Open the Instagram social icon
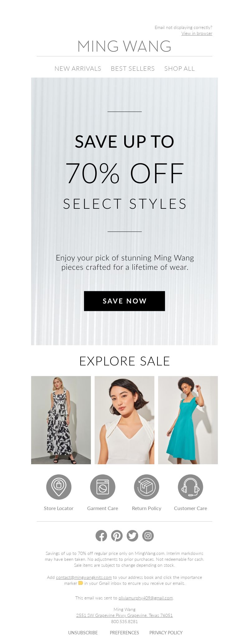The width and height of the screenshot is (249, 644). 148,536
